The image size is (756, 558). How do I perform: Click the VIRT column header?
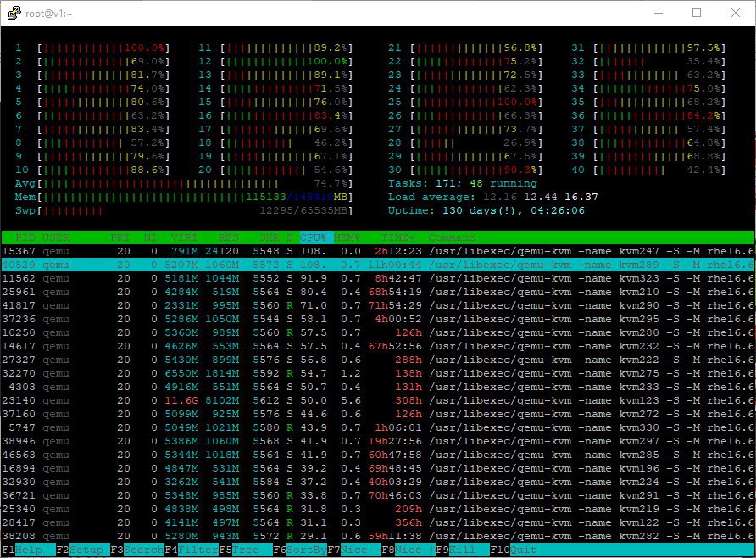pyautogui.click(x=184, y=237)
